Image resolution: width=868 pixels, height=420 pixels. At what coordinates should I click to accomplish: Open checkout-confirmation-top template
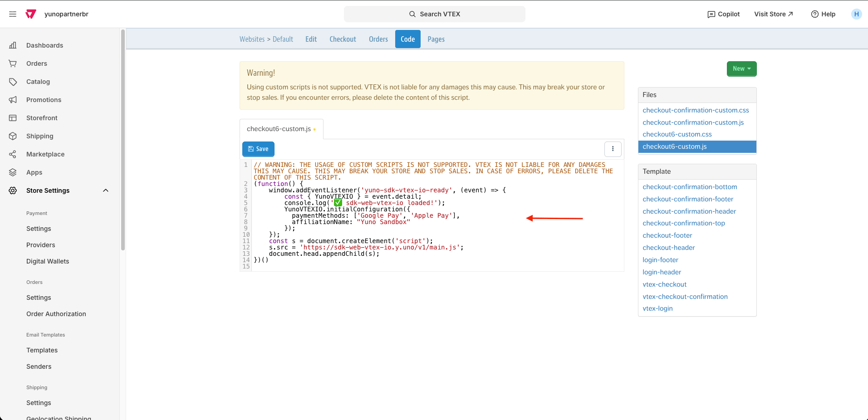coord(684,223)
